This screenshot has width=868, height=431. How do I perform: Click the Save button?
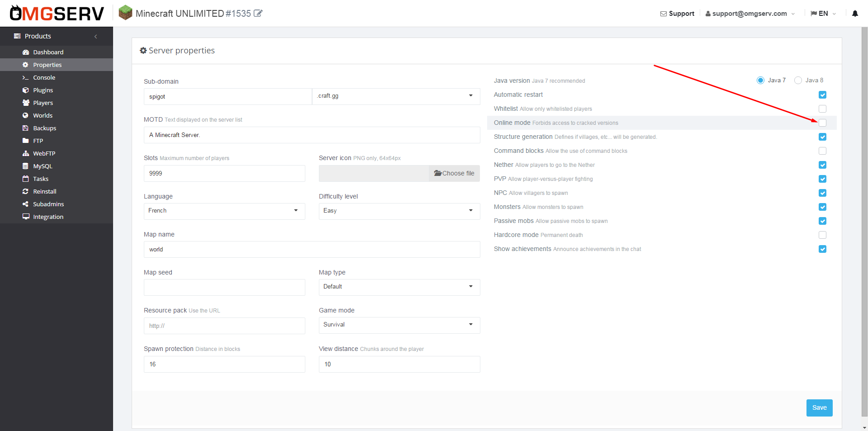[x=819, y=407]
